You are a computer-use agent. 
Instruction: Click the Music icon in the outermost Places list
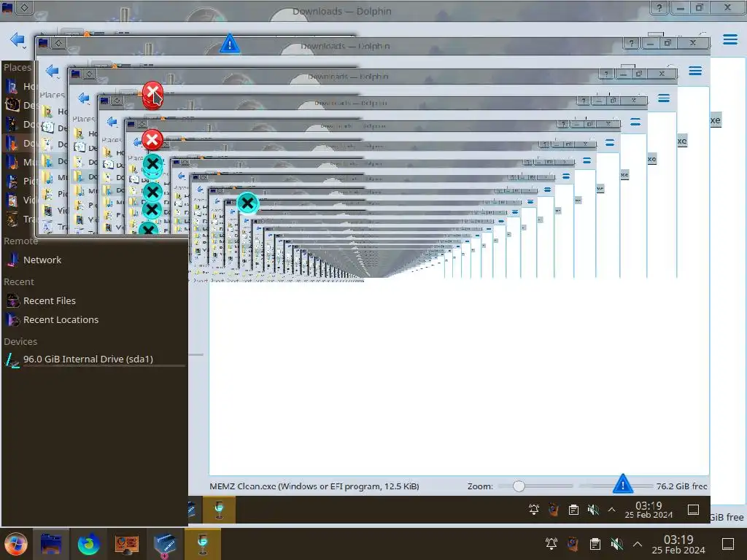12,162
